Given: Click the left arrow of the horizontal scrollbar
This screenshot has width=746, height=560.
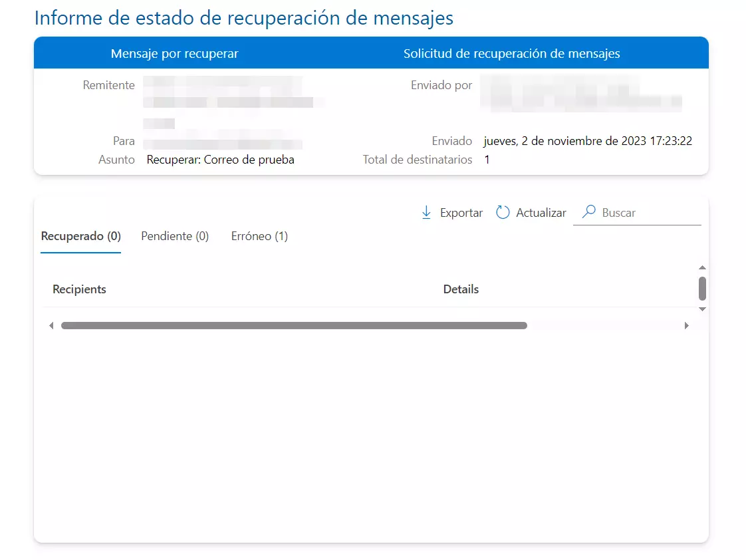Looking at the screenshot, I should point(51,325).
